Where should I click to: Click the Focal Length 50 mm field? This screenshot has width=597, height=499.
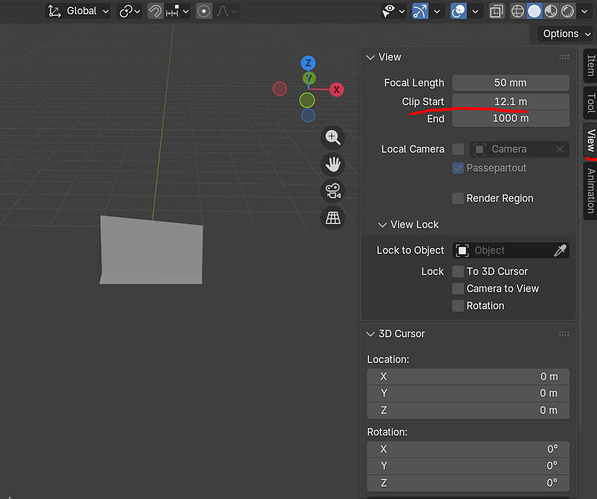511,83
